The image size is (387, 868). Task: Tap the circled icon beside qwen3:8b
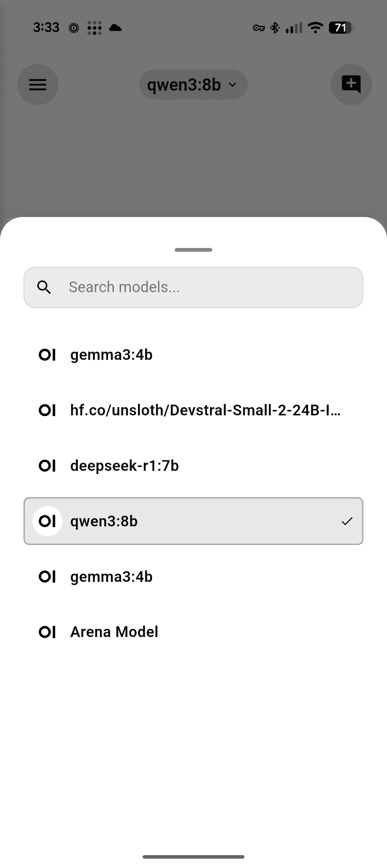(47, 521)
